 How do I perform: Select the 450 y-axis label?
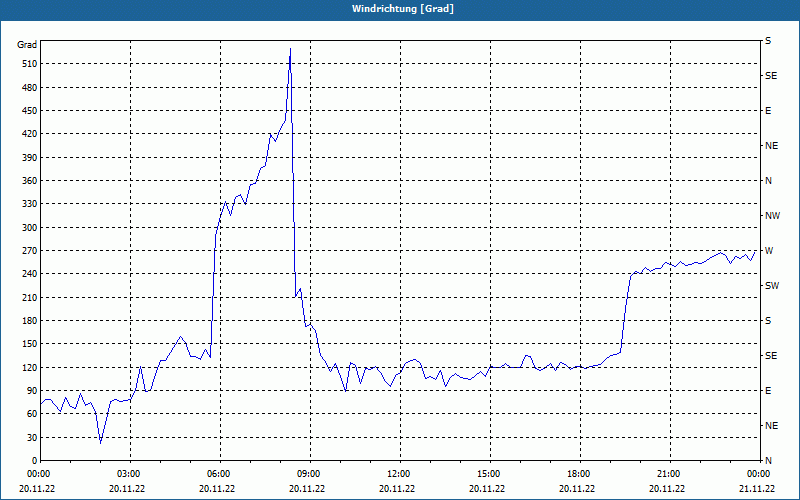pos(29,111)
